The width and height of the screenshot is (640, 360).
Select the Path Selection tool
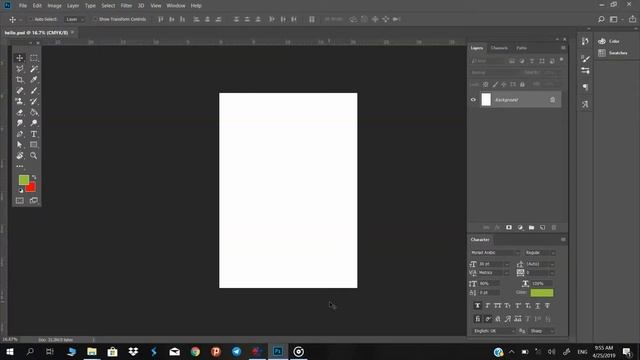point(20,144)
